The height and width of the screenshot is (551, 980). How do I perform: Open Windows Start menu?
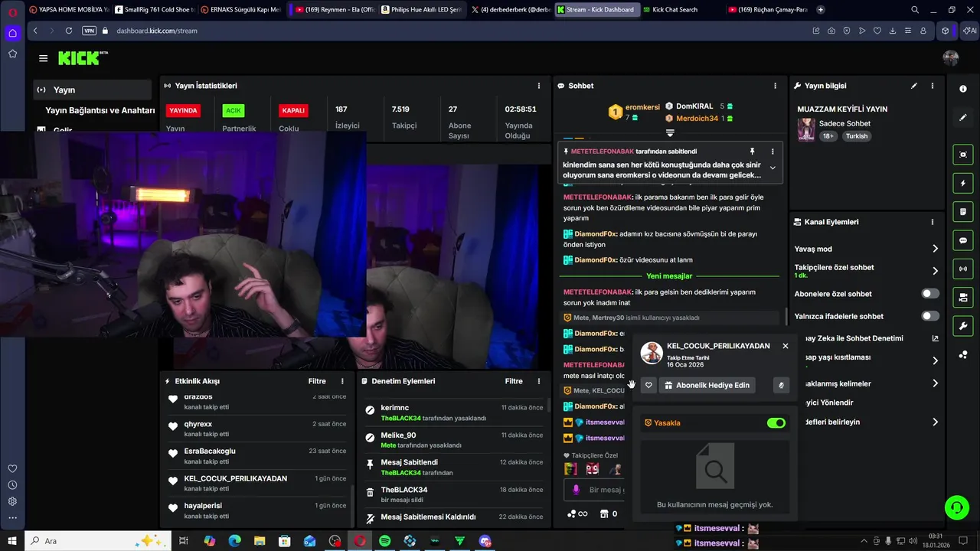pyautogui.click(x=11, y=541)
